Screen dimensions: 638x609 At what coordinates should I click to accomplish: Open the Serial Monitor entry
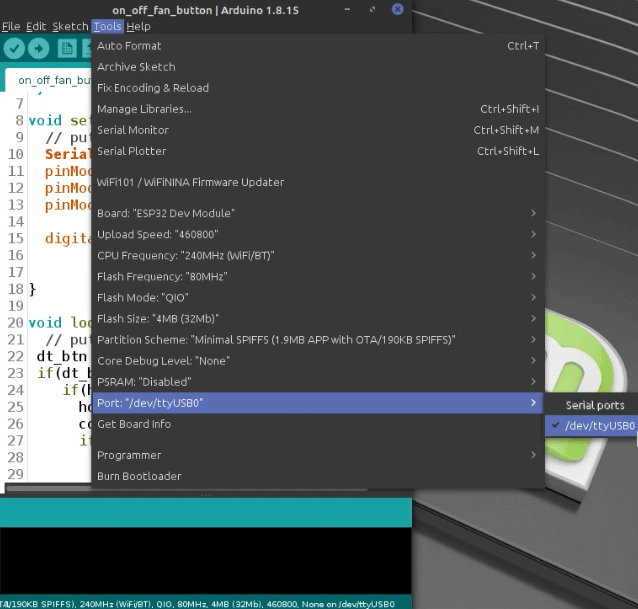coord(318,130)
